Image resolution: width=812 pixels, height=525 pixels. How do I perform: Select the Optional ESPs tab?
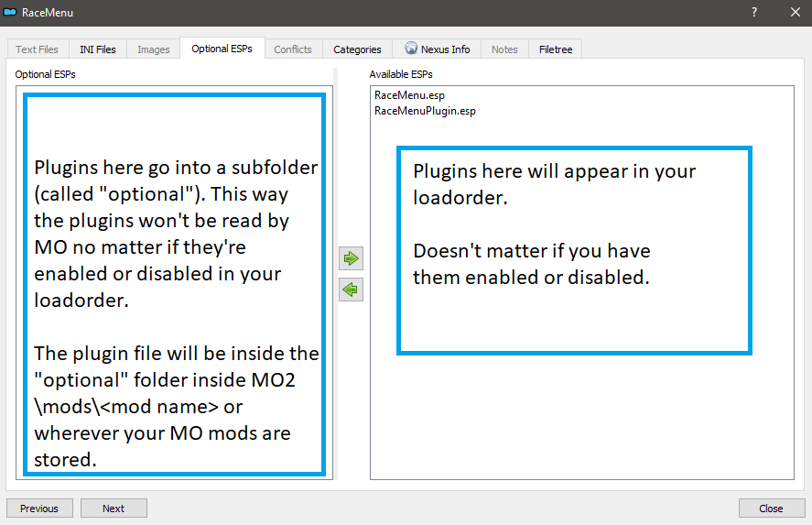(x=222, y=49)
